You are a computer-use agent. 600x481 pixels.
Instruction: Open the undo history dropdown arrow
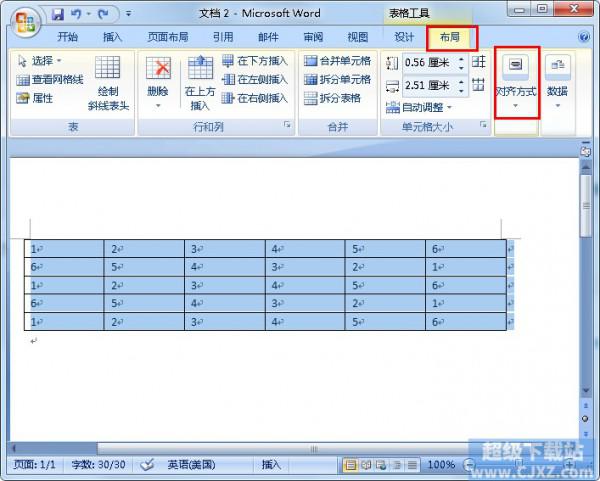pyautogui.click(x=88, y=15)
